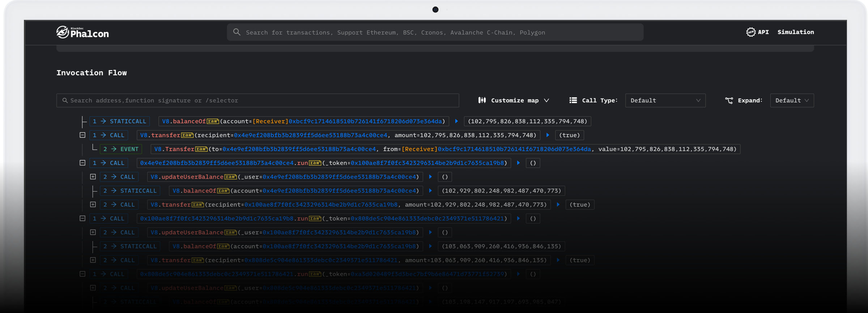Click return arrow of balanceOf 0x100ae8f7 row
This screenshot has height=313, width=868.
pyautogui.click(x=430, y=246)
